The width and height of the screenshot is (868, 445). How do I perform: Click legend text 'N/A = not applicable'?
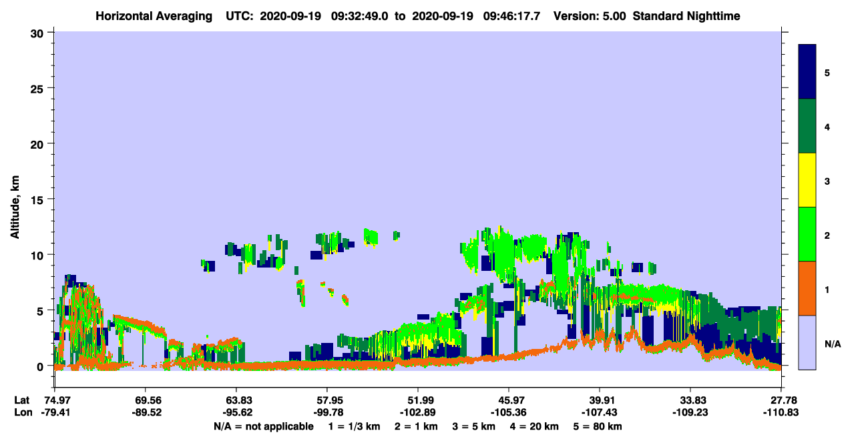tap(263, 426)
